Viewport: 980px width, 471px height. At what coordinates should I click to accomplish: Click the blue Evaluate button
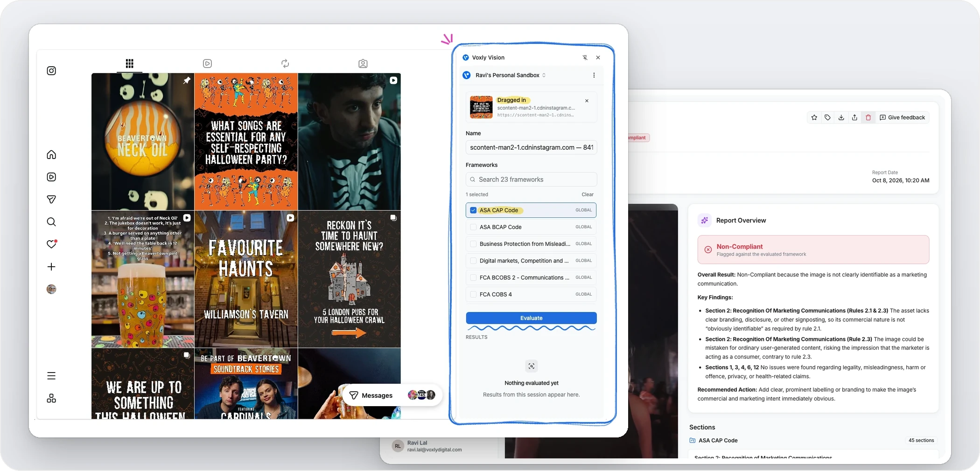click(x=531, y=318)
